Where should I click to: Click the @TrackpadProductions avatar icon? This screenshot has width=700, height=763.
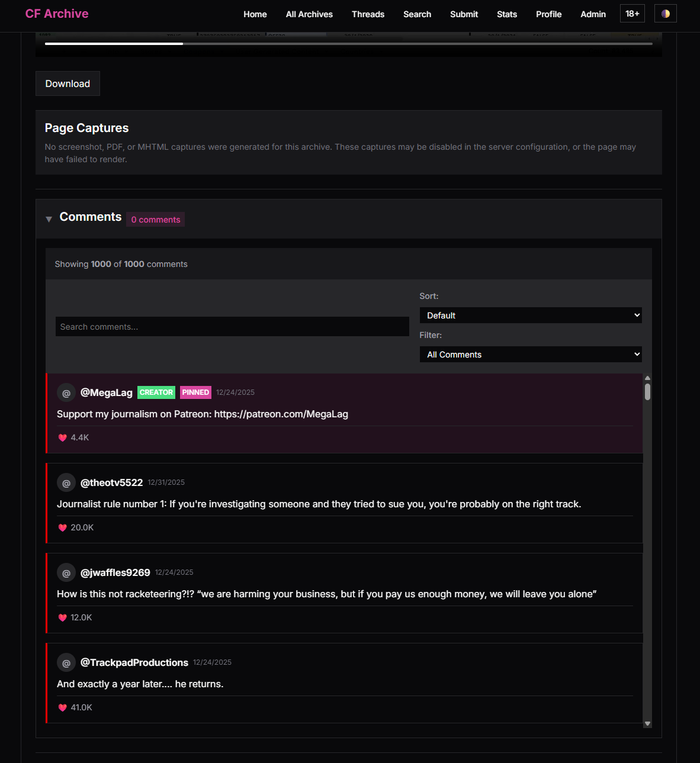click(x=66, y=663)
